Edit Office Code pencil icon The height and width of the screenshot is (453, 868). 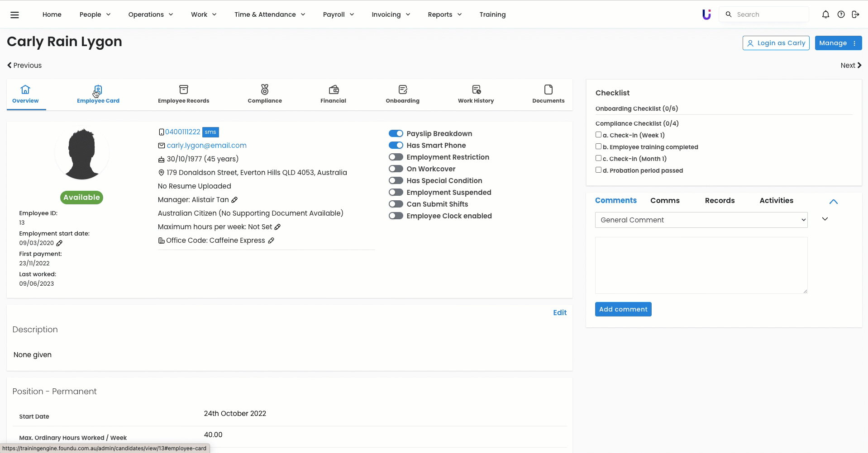click(x=271, y=241)
